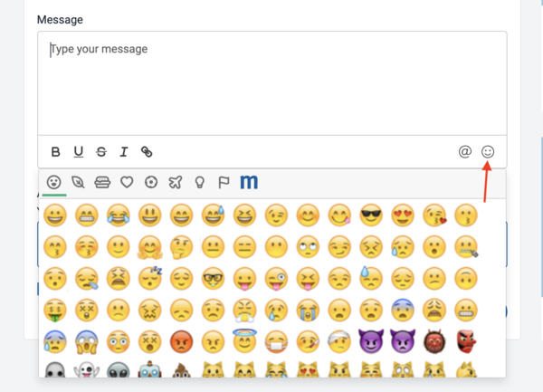Switch to airplane travel emoji category
This screenshot has width=543, height=392.
[x=176, y=182]
